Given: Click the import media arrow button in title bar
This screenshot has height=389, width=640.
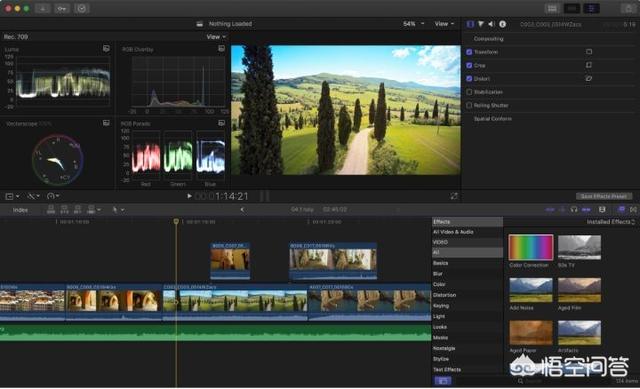Looking at the screenshot, I should [x=42, y=9].
